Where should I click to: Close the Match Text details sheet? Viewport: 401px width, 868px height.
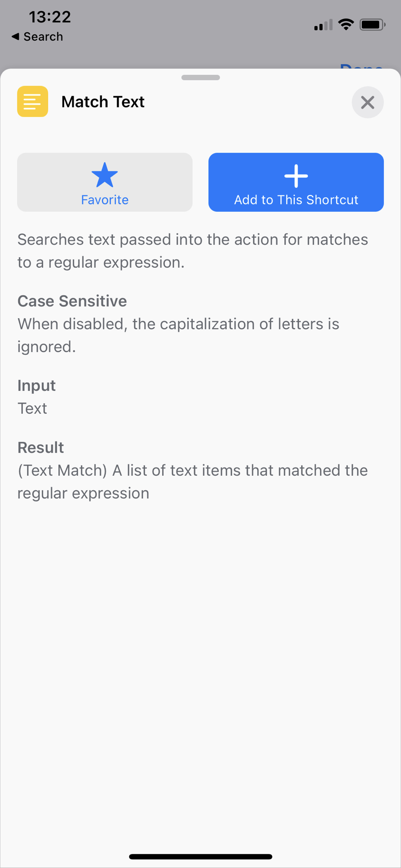(367, 102)
